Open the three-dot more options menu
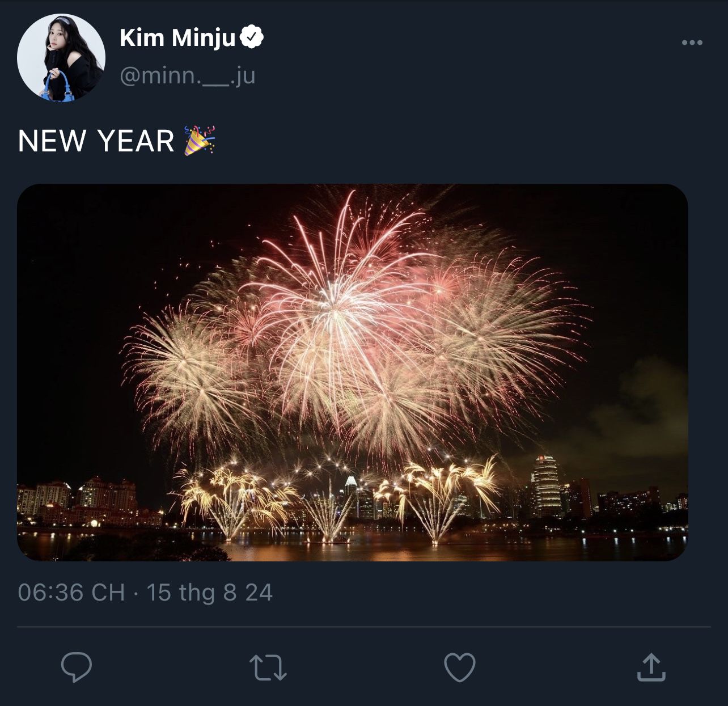Image resolution: width=728 pixels, height=706 pixels. tap(692, 43)
